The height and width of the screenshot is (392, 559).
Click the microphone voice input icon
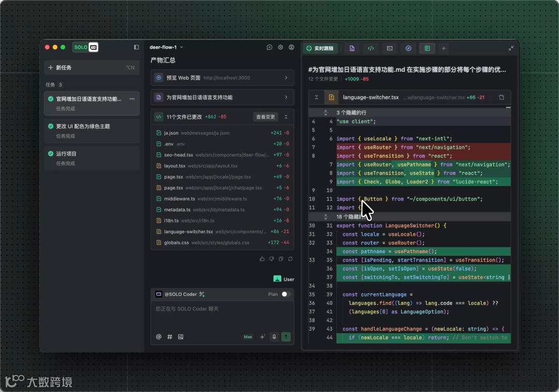[274, 337]
